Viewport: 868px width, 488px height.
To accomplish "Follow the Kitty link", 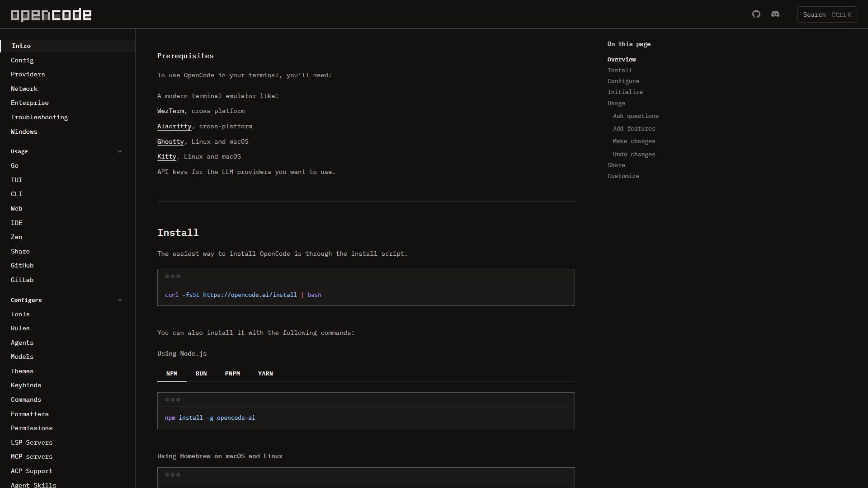I will [166, 157].
